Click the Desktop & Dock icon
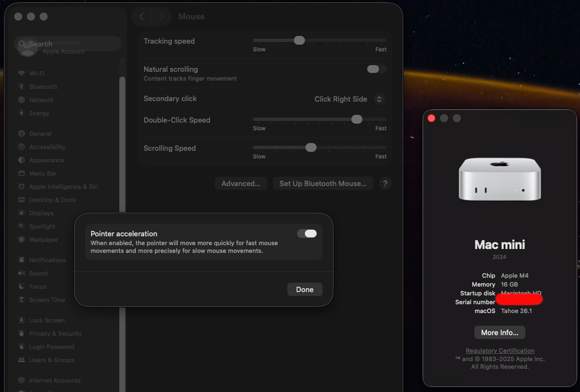The height and width of the screenshot is (392, 580). click(22, 200)
